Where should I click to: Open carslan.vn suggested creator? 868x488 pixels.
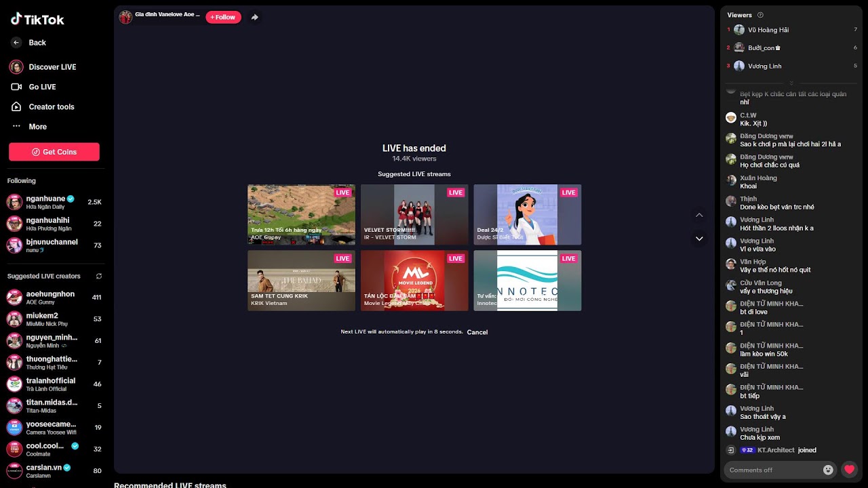(x=54, y=471)
